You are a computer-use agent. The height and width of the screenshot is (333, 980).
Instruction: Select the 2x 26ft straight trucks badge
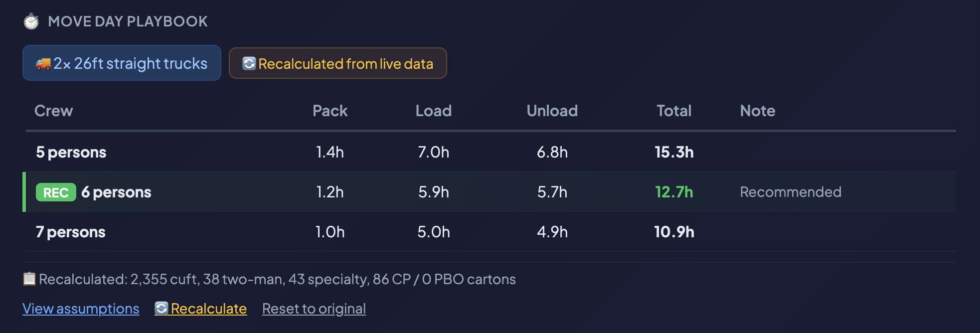122,63
